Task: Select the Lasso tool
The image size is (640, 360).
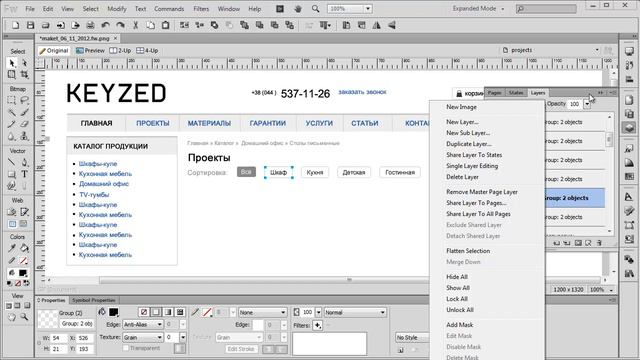Action: coord(24,100)
